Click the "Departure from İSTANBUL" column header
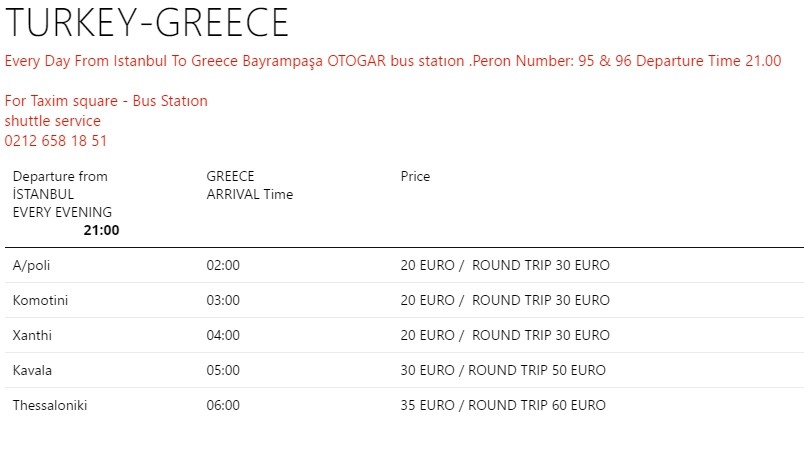The height and width of the screenshot is (450, 804). pyautogui.click(x=60, y=185)
